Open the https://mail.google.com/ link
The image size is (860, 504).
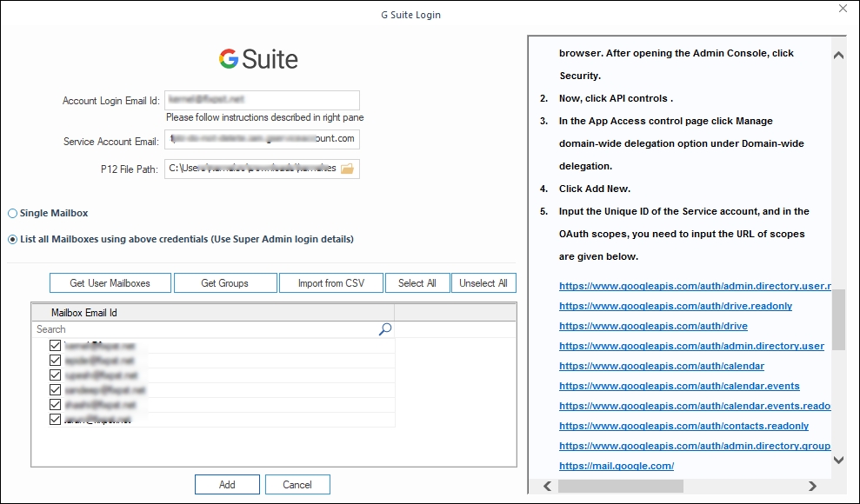[x=617, y=466]
